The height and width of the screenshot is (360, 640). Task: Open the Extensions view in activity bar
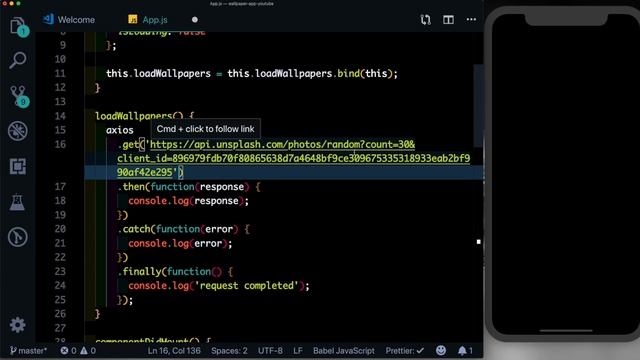coord(18,166)
